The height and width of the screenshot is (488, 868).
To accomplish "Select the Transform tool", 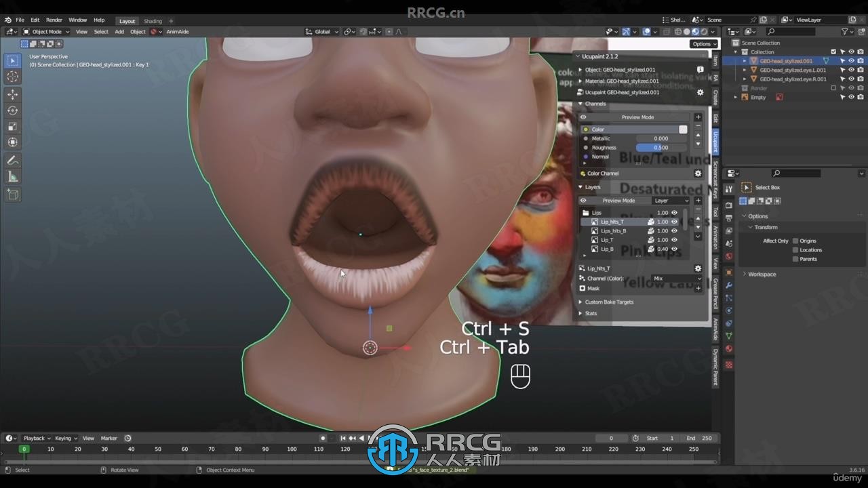I will click(x=13, y=142).
